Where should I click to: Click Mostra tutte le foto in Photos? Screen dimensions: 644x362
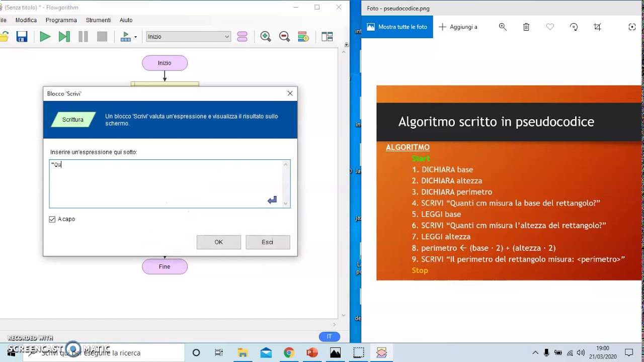pos(397,27)
